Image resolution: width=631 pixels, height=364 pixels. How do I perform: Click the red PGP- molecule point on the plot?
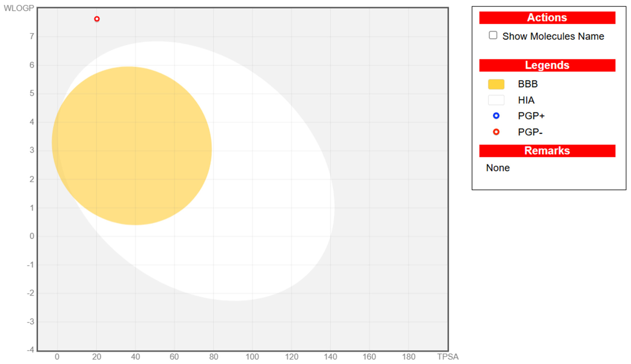click(x=97, y=19)
